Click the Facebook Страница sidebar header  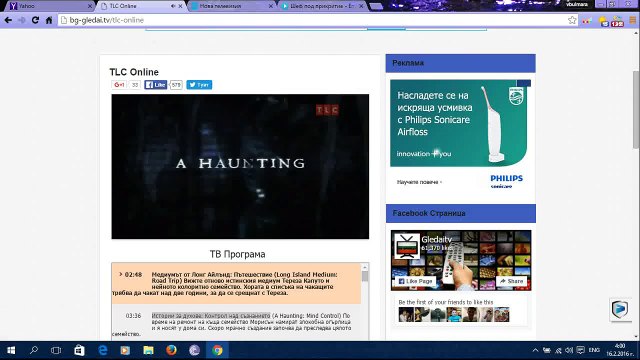(460, 213)
